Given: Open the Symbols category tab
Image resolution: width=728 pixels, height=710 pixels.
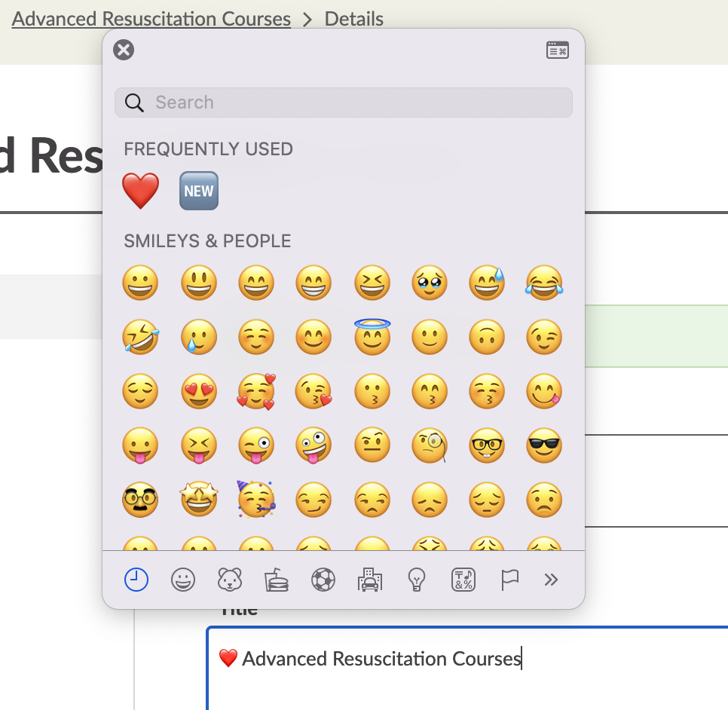Looking at the screenshot, I should (463, 580).
